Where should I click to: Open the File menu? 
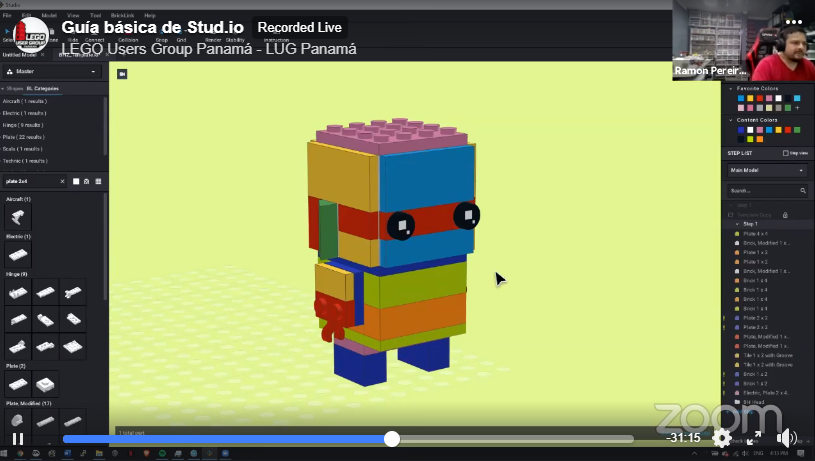pyautogui.click(x=7, y=16)
